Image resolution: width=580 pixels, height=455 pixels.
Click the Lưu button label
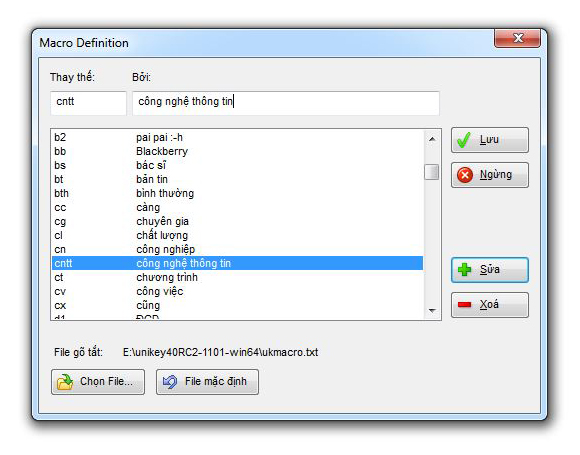coord(489,139)
